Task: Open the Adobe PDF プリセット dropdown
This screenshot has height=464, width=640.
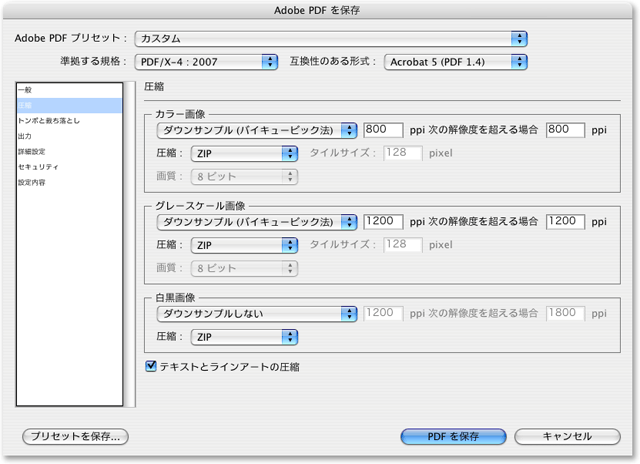Action: click(330, 38)
